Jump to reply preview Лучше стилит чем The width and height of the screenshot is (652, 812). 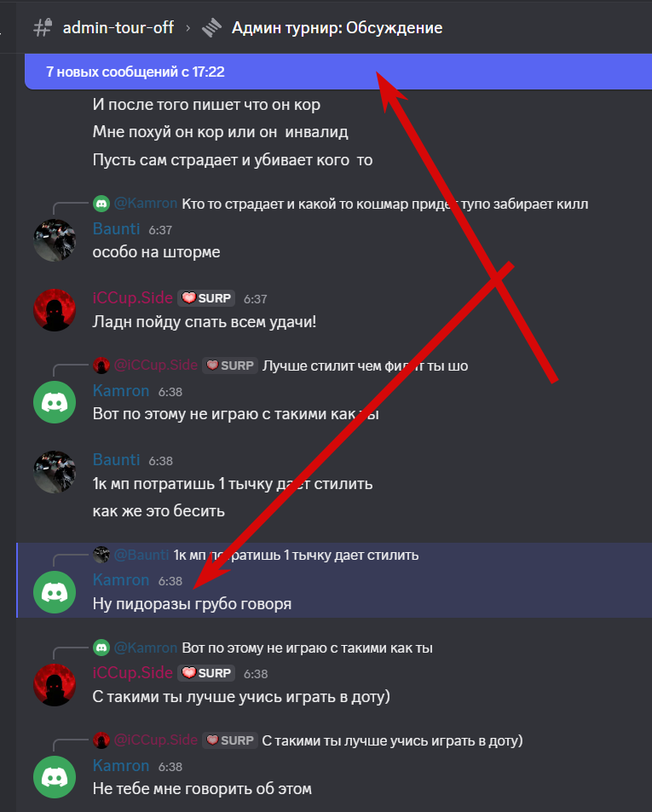[365, 366]
